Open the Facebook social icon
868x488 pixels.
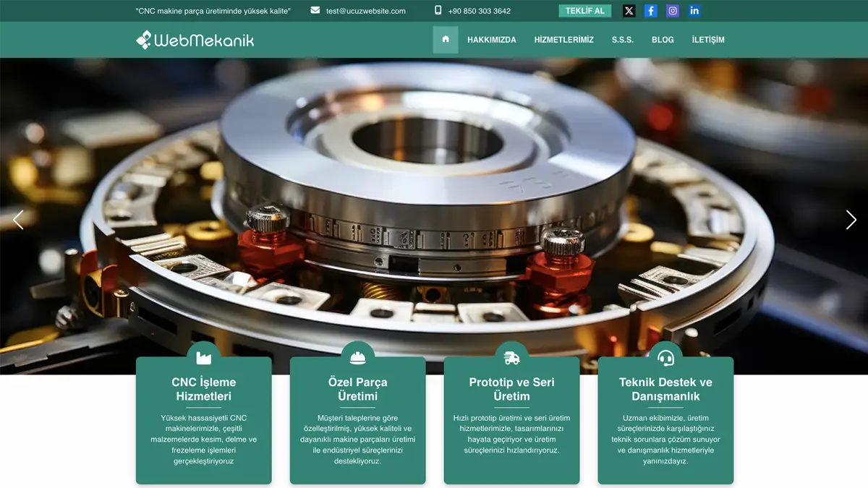651,11
